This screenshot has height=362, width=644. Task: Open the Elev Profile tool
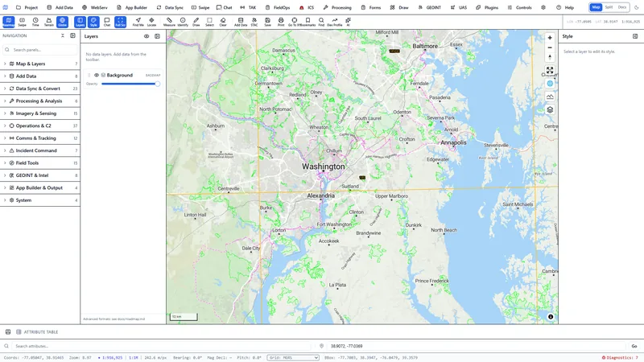[335, 22]
